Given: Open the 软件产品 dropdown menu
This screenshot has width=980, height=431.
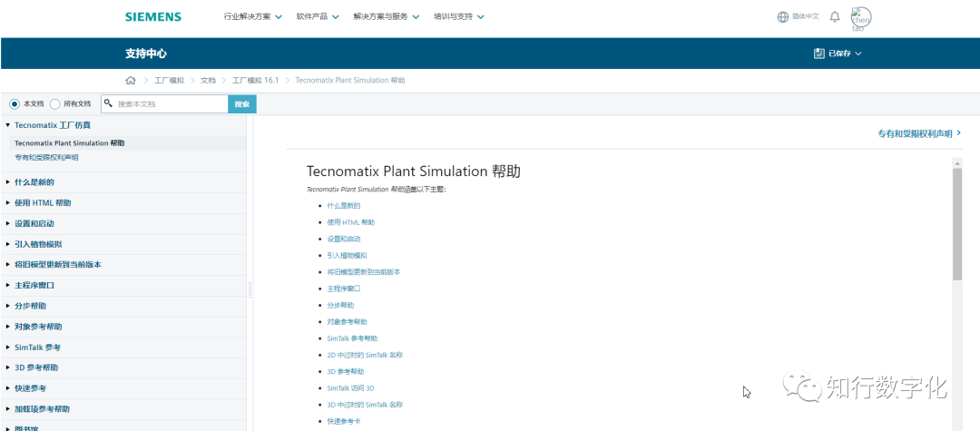Looking at the screenshot, I should click(318, 17).
